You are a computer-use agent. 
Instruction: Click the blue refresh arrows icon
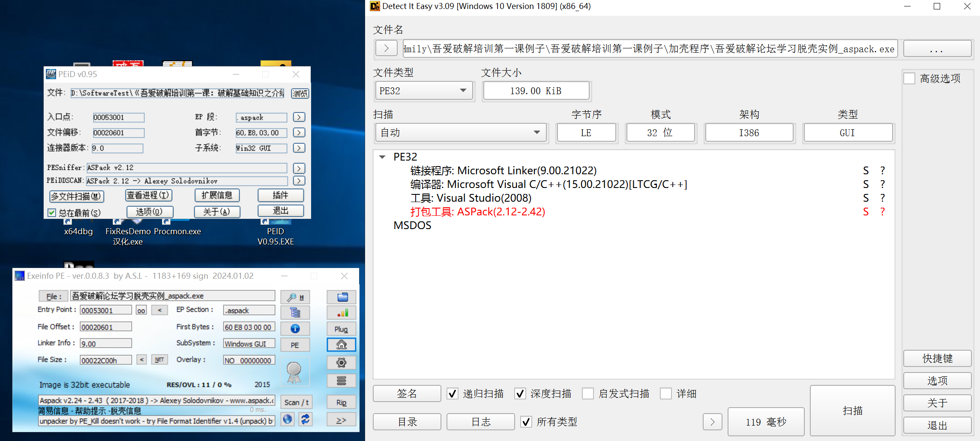pos(305,419)
